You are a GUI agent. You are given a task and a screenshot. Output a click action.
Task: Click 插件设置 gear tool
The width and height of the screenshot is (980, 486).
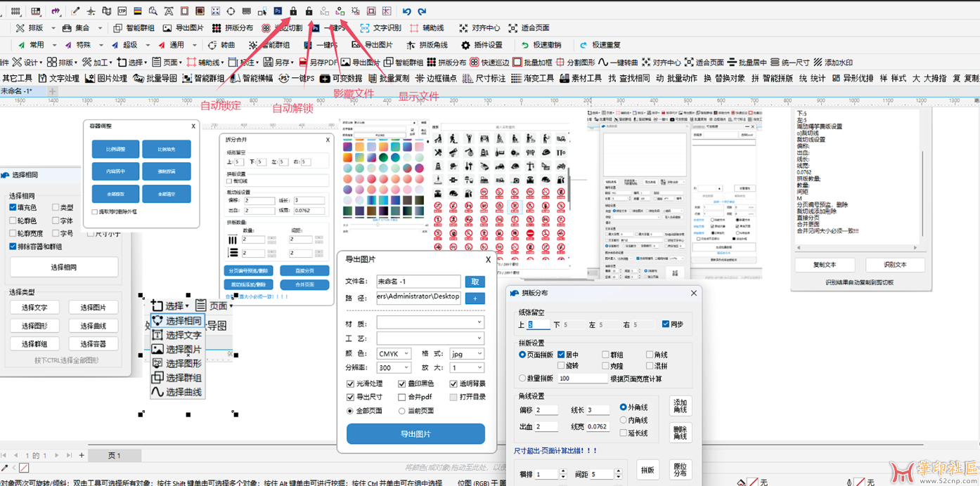(x=482, y=45)
